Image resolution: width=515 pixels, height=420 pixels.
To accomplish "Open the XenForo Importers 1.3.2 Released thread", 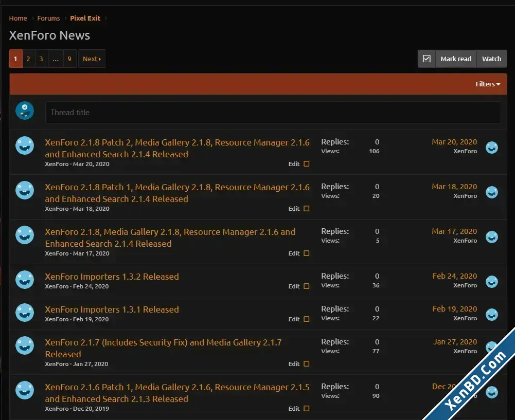I will (x=112, y=277).
